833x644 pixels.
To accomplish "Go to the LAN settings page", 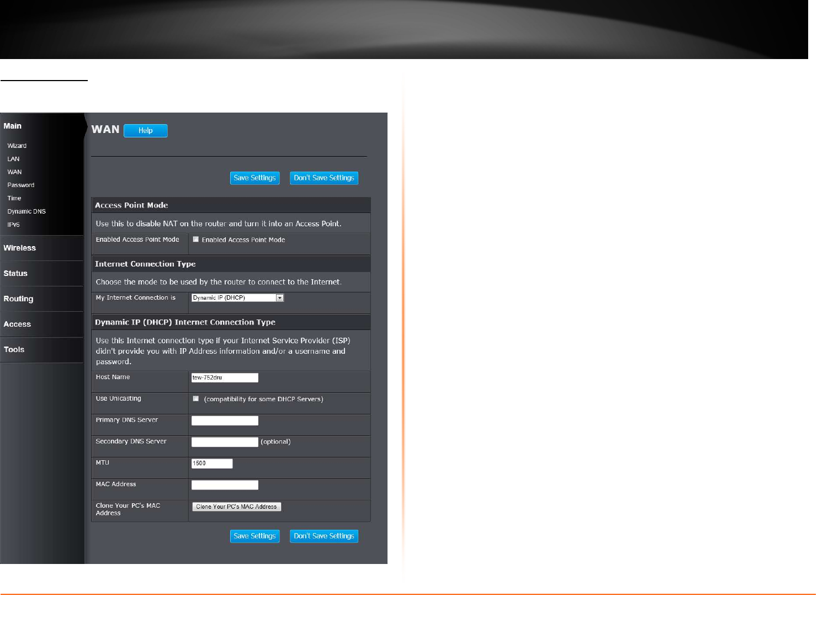I will click(13, 159).
